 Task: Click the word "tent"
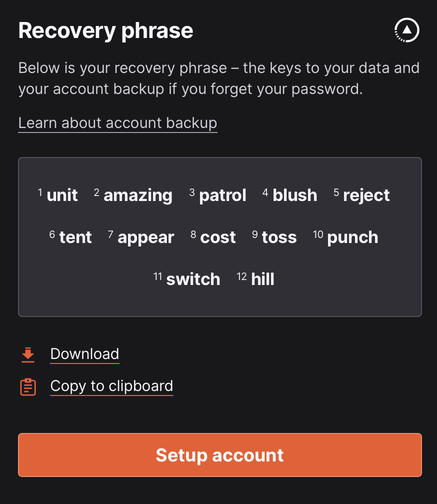coord(75,237)
